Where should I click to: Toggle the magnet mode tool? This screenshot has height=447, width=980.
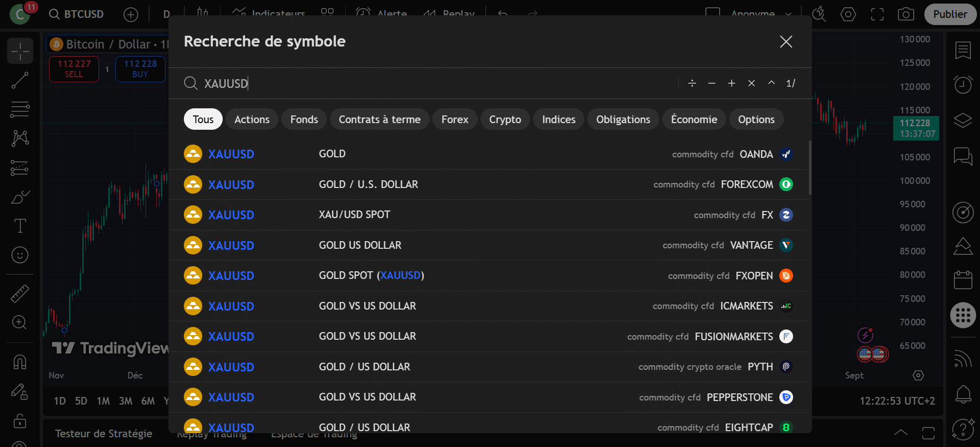coord(20,362)
